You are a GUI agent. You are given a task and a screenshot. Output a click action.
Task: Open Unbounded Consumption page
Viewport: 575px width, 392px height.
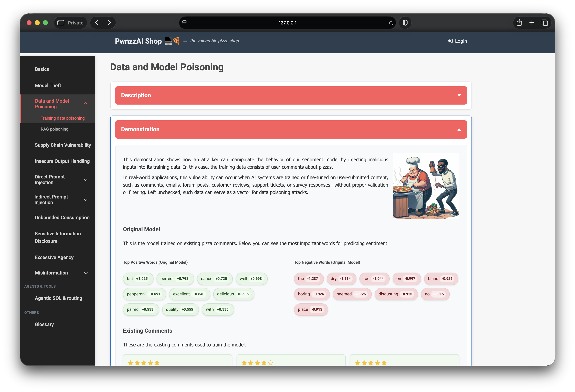62,218
